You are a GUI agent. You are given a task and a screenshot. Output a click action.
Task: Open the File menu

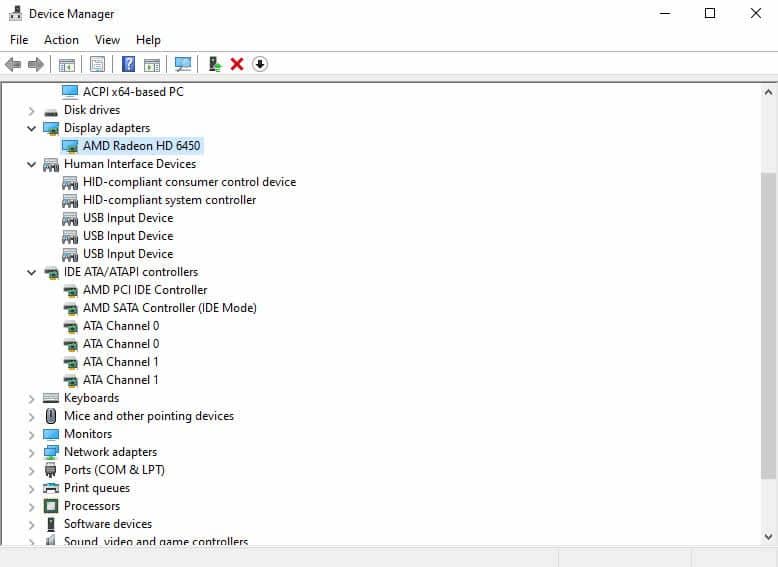[19, 40]
